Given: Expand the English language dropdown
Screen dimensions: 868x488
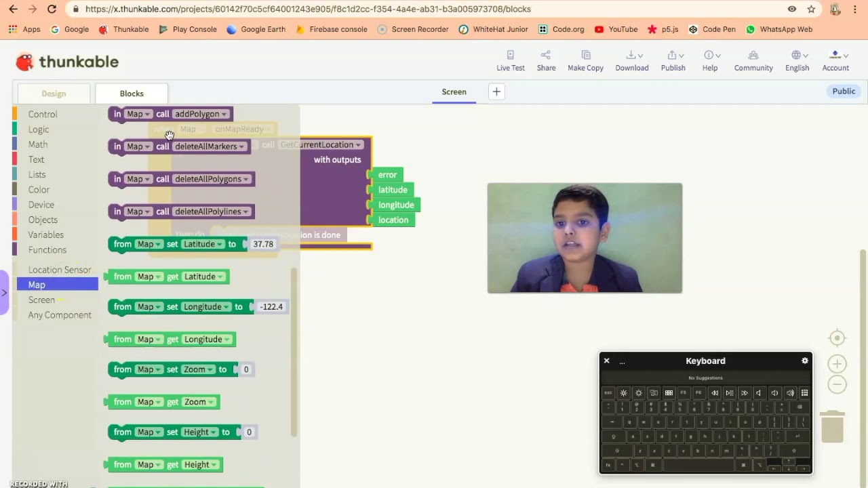Looking at the screenshot, I should click(797, 60).
